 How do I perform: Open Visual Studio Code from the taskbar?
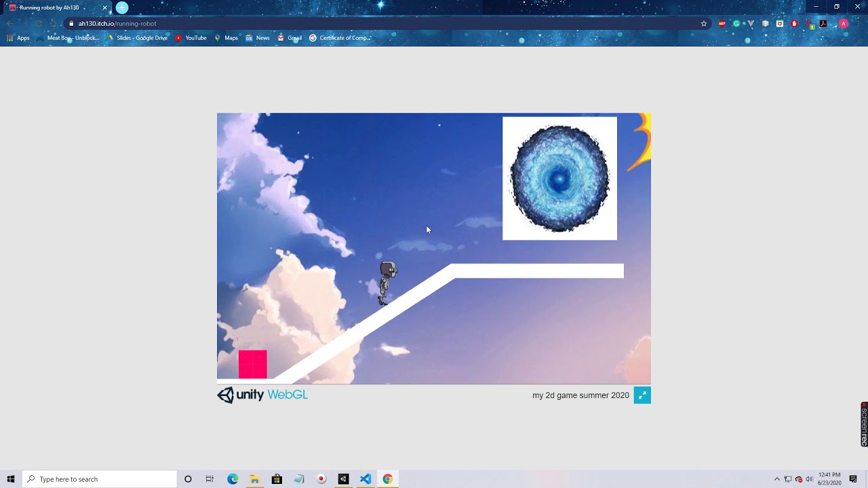365,479
